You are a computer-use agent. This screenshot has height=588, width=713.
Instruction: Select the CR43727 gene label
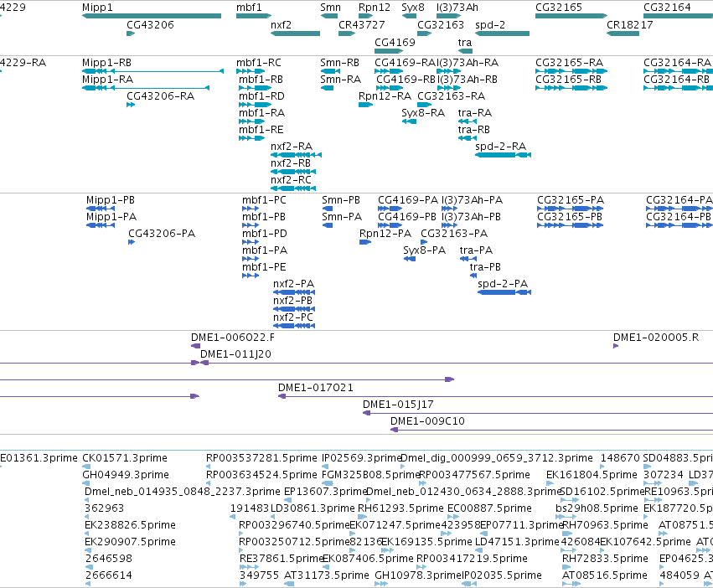pyautogui.click(x=361, y=24)
